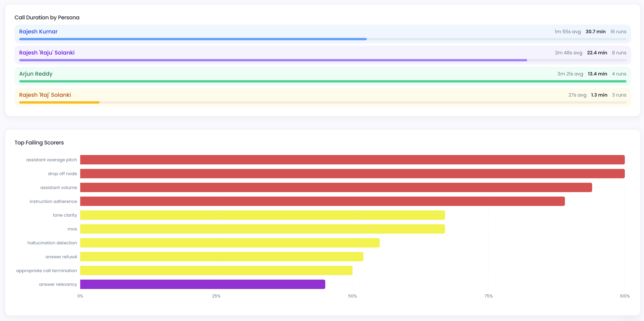The image size is (644, 321).
Task: Click the yellow Raj Solanki duration bar
Action: coord(59,102)
